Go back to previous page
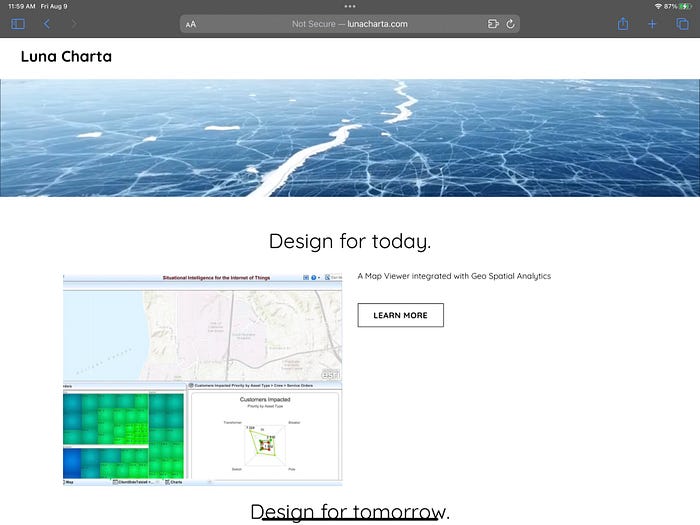The image size is (700, 525). (x=46, y=24)
